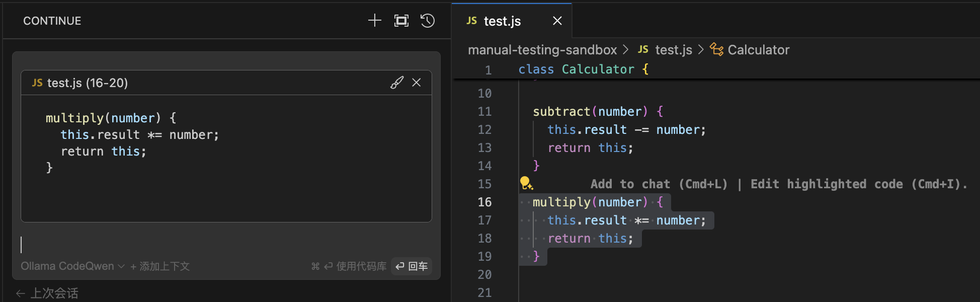Open Continue in full screen mode
The width and height of the screenshot is (980, 302).
coord(401,21)
